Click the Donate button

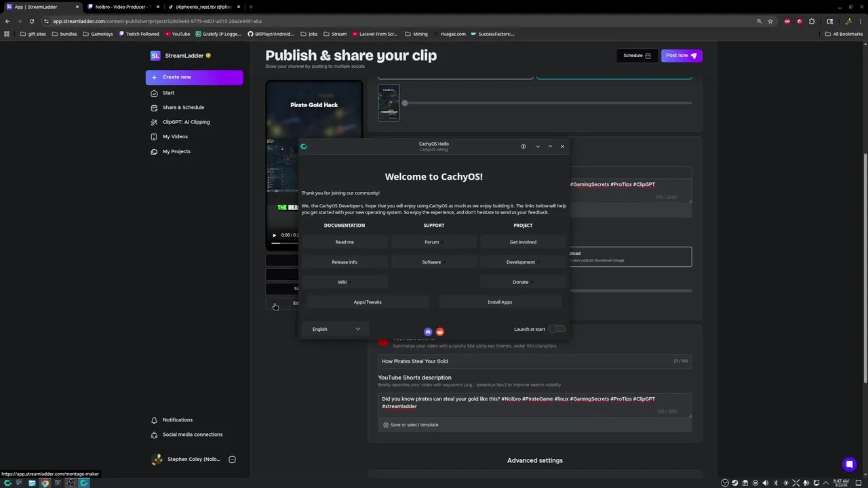(523, 282)
